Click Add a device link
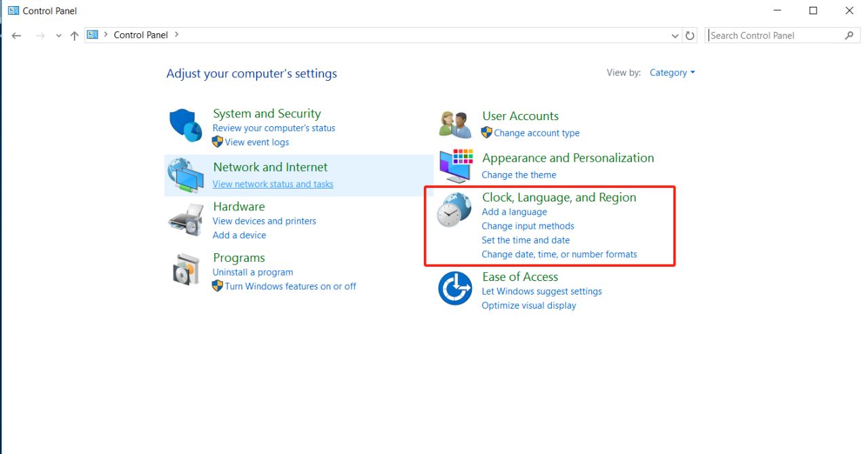The width and height of the screenshot is (868, 454). coord(239,235)
